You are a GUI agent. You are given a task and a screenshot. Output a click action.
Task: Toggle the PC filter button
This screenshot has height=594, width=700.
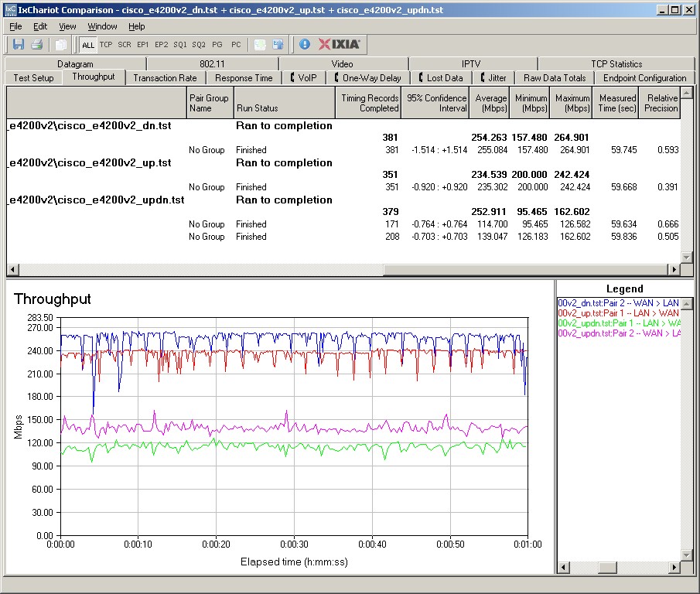(x=236, y=45)
